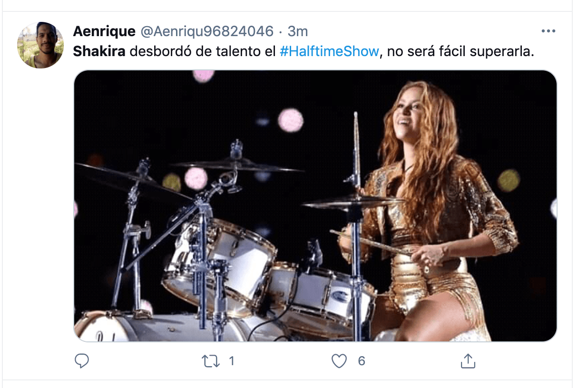Click the ellipsis to show tweet actions
588x388 pixels.
(x=549, y=30)
